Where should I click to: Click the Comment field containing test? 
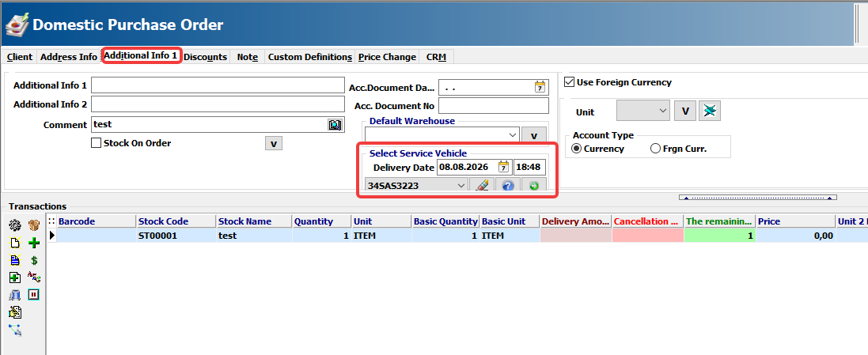pyautogui.click(x=218, y=124)
